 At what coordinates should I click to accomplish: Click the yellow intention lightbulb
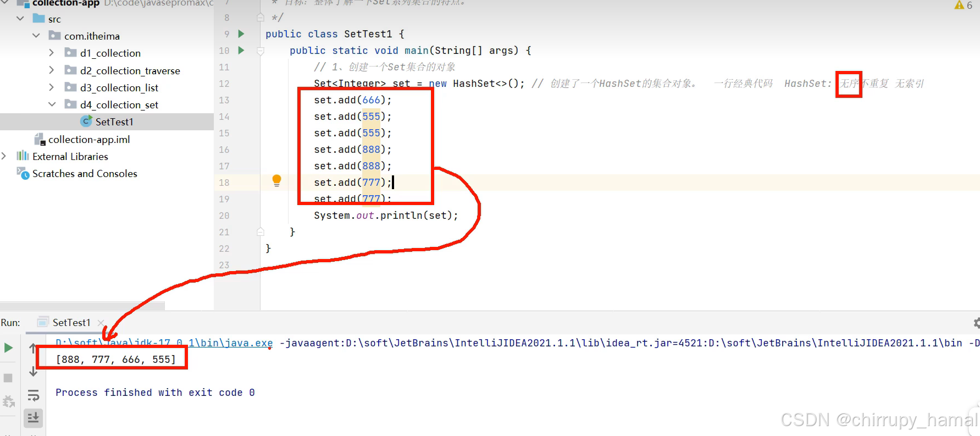[x=276, y=181]
